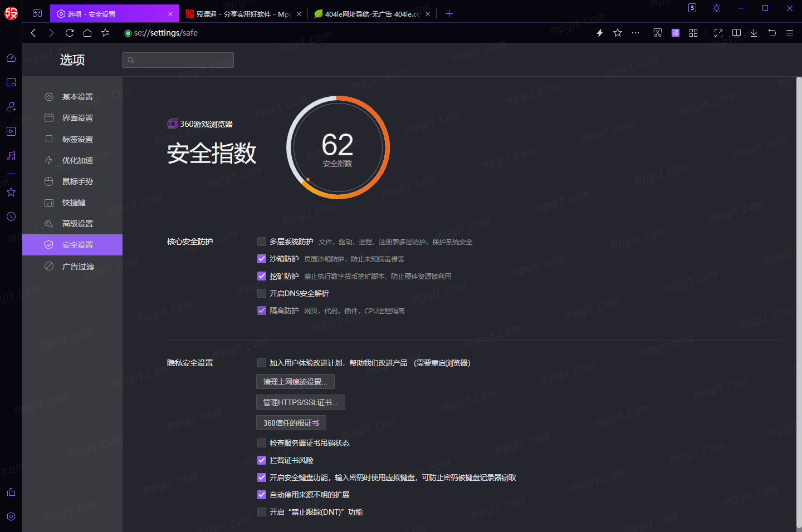Click the 360信任的根证书 button

click(291, 423)
